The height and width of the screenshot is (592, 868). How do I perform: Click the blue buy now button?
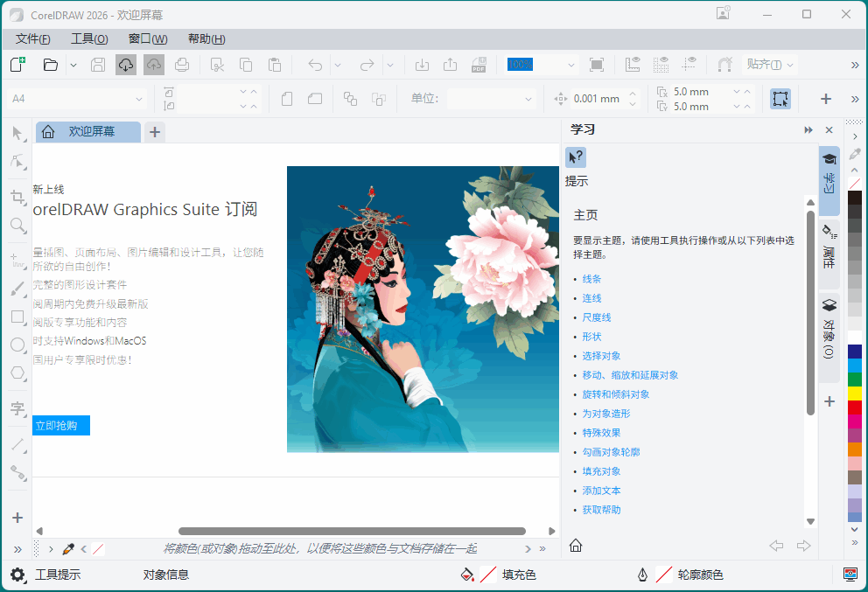pyautogui.click(x=61, y=426)
